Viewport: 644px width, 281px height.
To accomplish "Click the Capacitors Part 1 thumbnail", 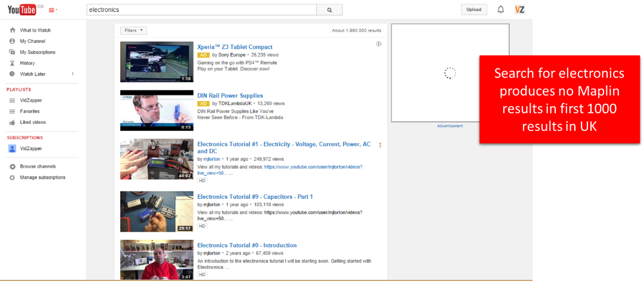I will coord(157,212).
